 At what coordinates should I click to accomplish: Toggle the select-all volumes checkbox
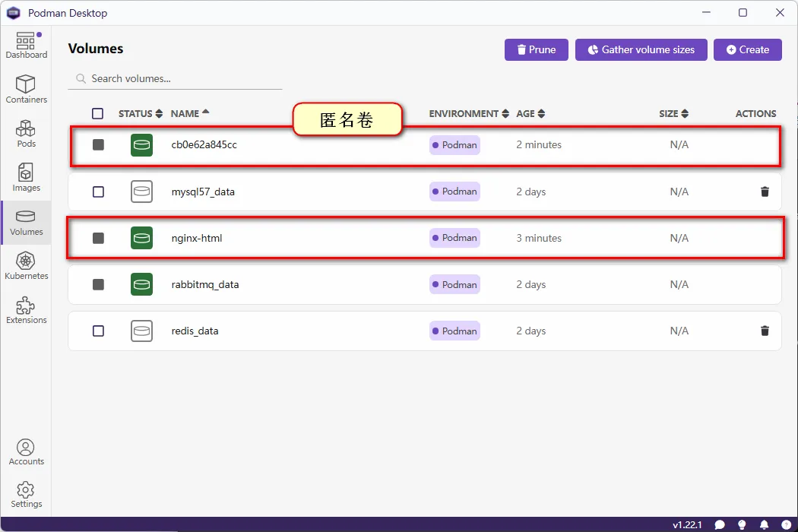[97, 114]
